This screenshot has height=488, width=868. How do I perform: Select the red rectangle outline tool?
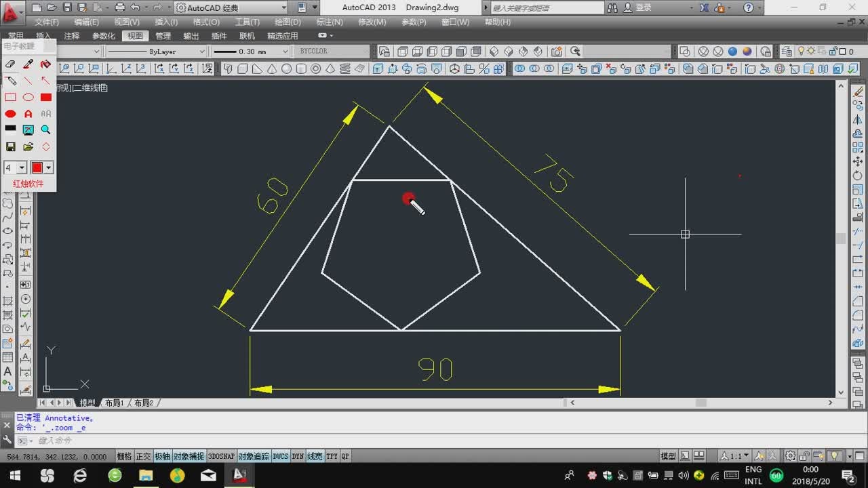[x=10, y=98]
